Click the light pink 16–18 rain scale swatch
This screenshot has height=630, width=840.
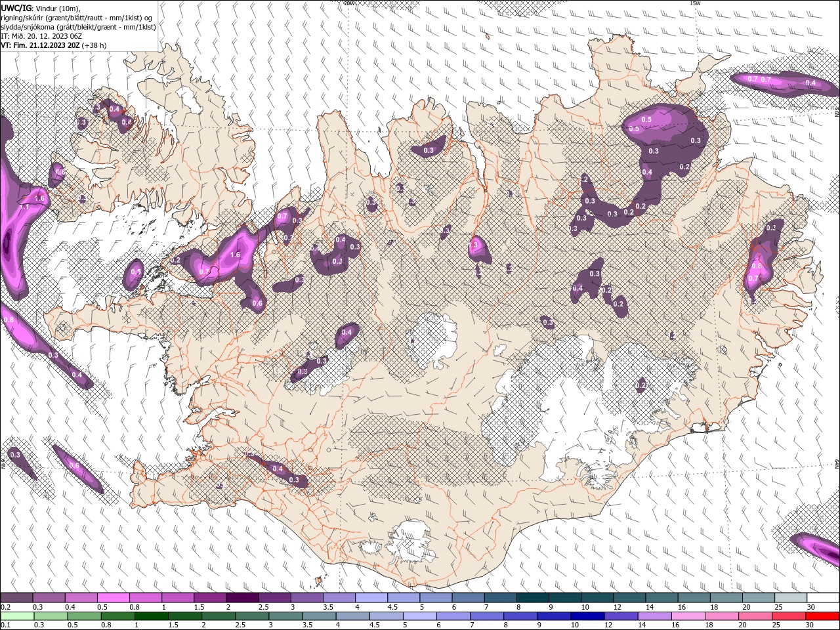pos(688,616)
